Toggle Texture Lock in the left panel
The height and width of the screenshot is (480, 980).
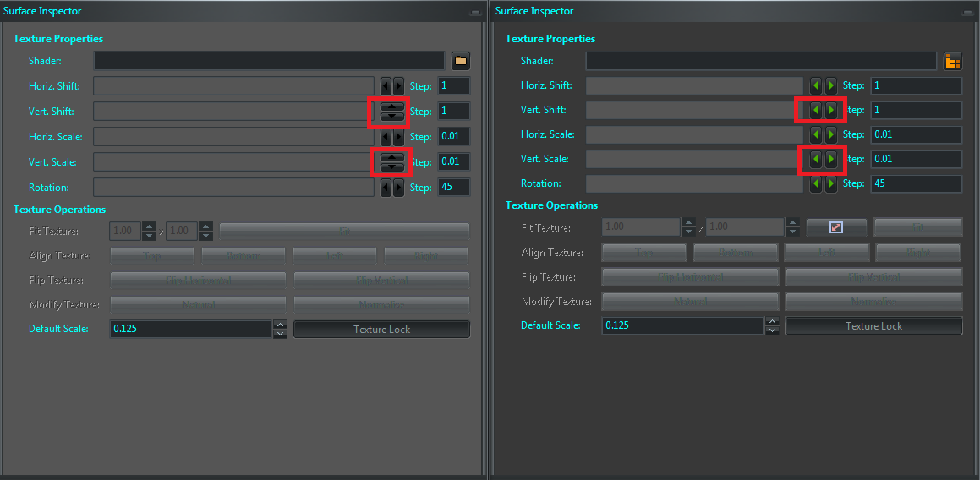381,330
